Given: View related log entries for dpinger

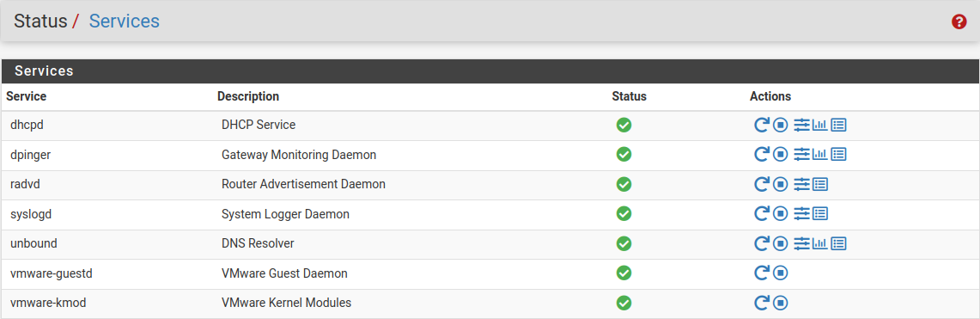Looking at the screenshot, I should coord(839,155).
